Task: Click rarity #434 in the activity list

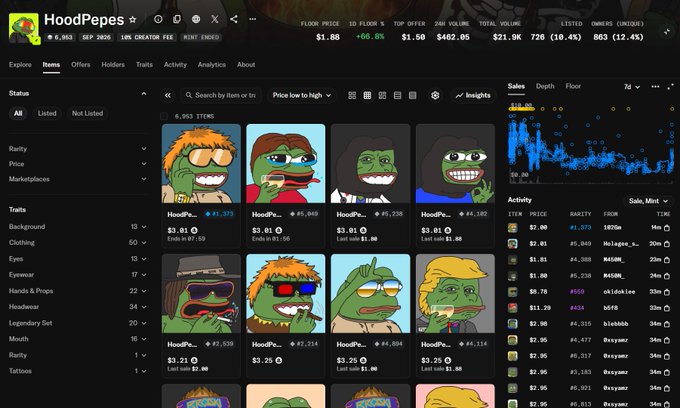Action: click(577, 308)
